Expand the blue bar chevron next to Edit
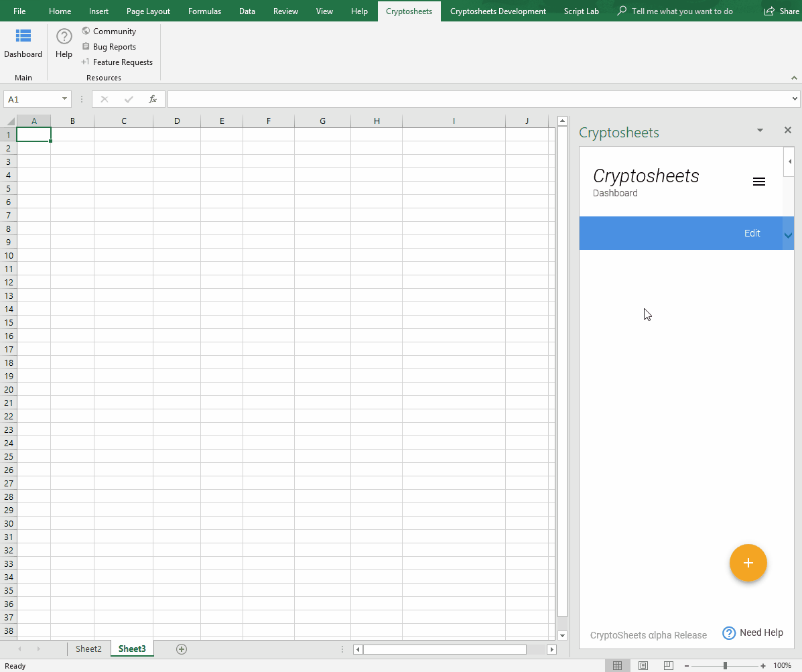This screenshot has width=802, height=672. (x=788, y=234)
